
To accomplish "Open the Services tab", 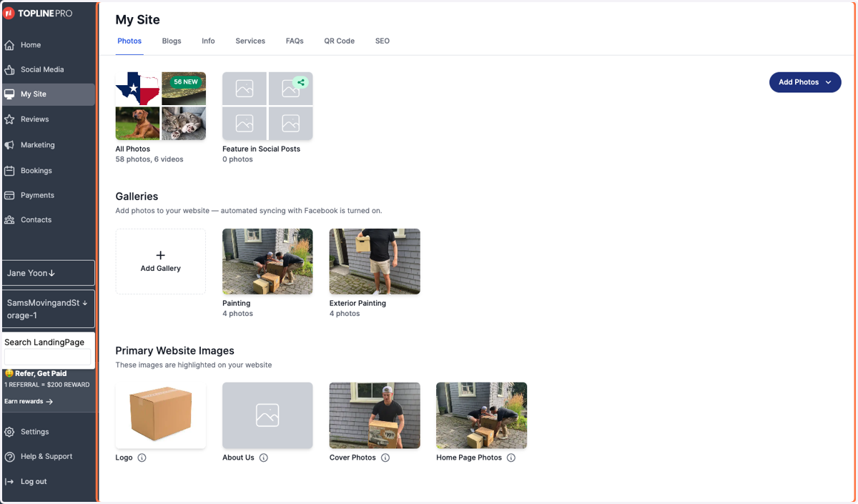I will tap(250, 41).
